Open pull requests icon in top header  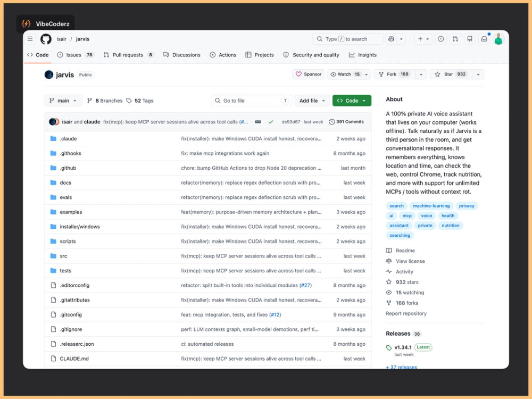pyautogui.click(x=455, y=39)
